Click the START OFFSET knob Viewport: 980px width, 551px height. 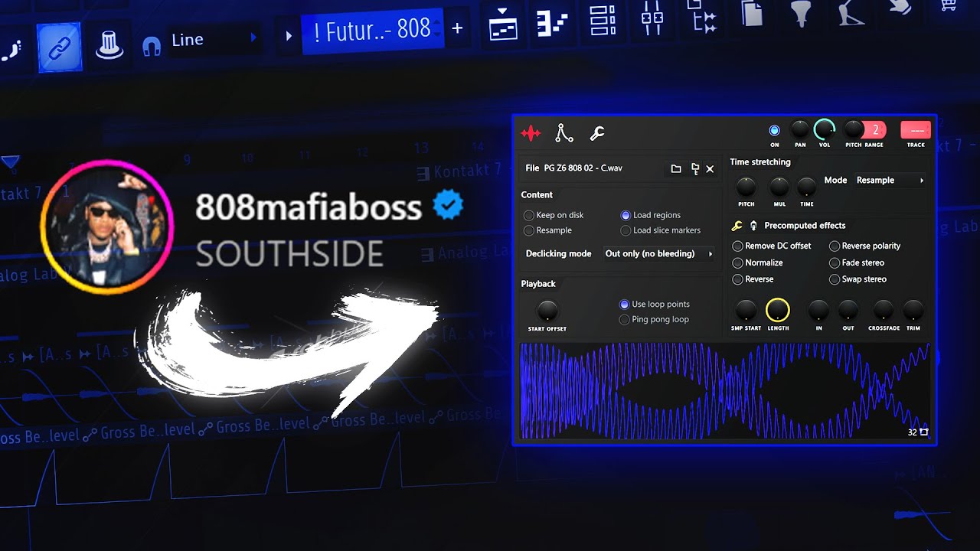pos(547,311)
